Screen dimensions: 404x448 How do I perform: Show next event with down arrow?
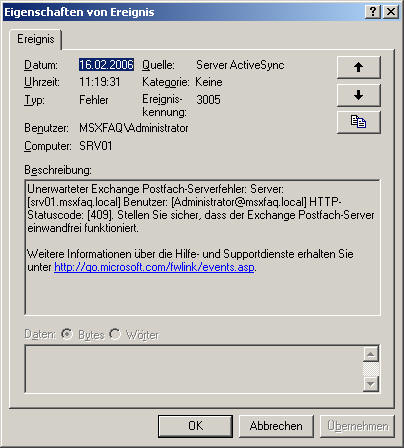(359, 95)
